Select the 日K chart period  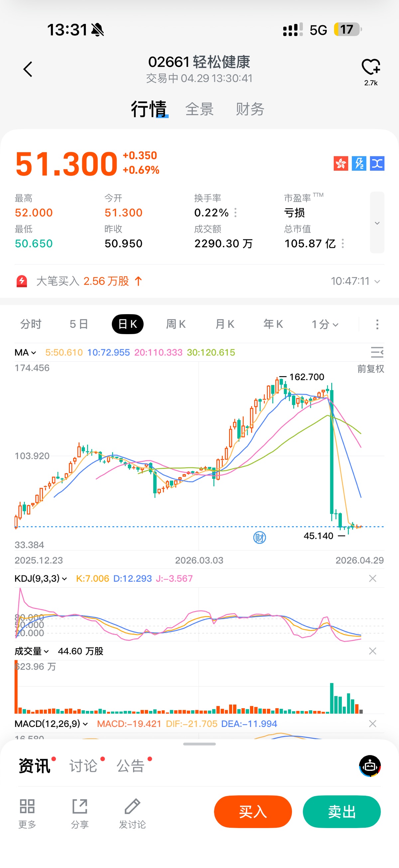click(x=128, y=324)
